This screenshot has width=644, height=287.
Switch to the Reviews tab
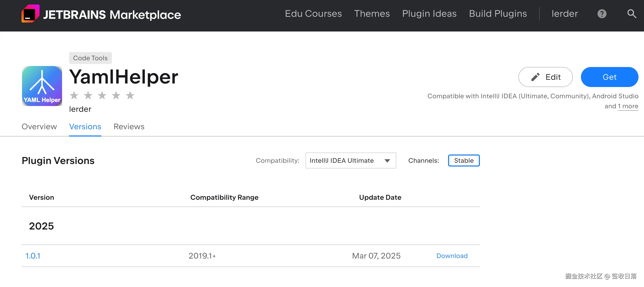129,126
